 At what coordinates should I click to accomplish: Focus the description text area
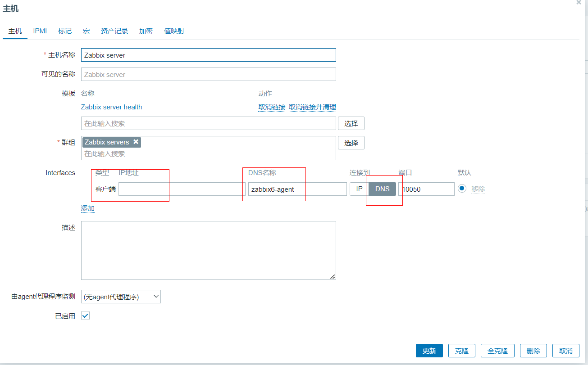209,250
